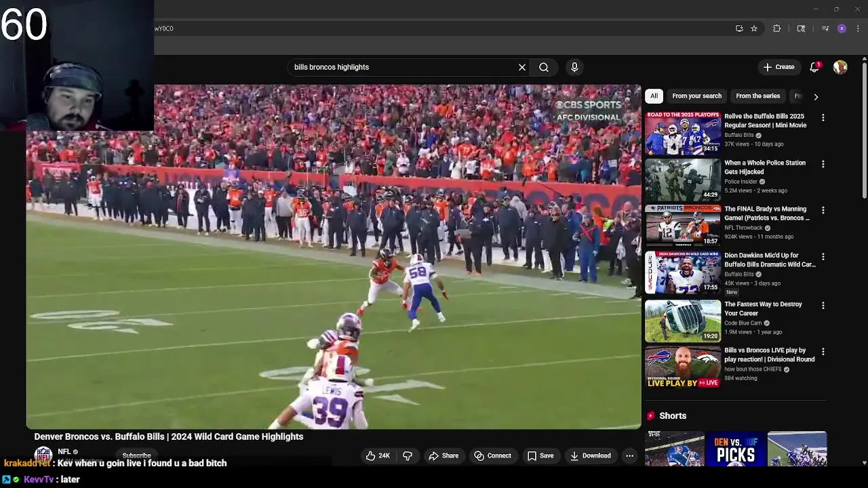Subscribe to the NFL channel
Image resolution: width=868 pixels, height=488 pixels.
tap(136, 455)
